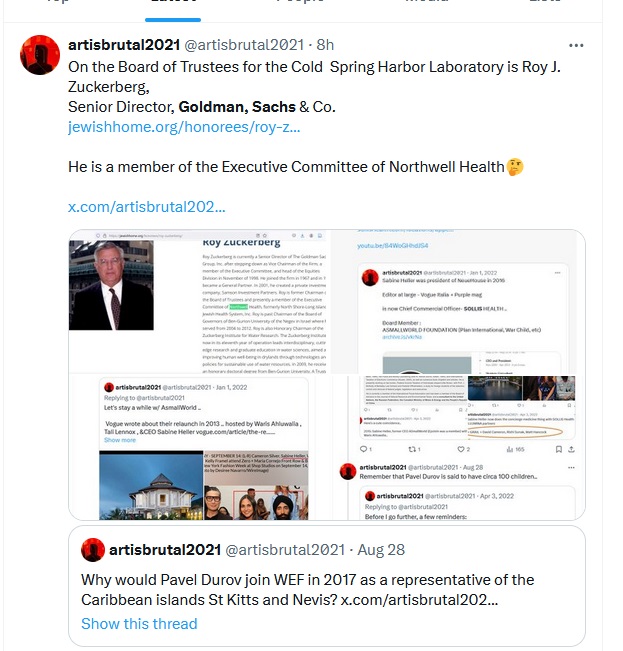Open the quoted tweet about Pavel Durov
Screen dimensions: 623x651
[327, 586]
